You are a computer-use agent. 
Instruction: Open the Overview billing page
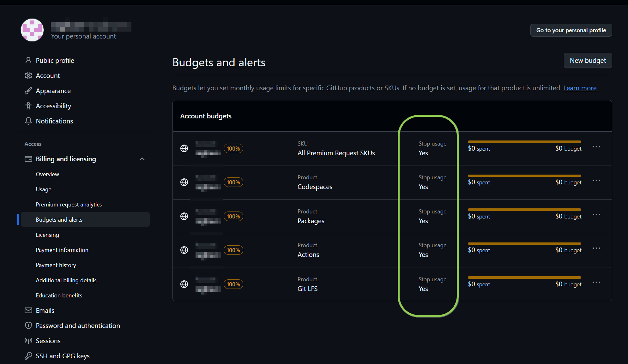pyautogui.click(x=47, y=174)
